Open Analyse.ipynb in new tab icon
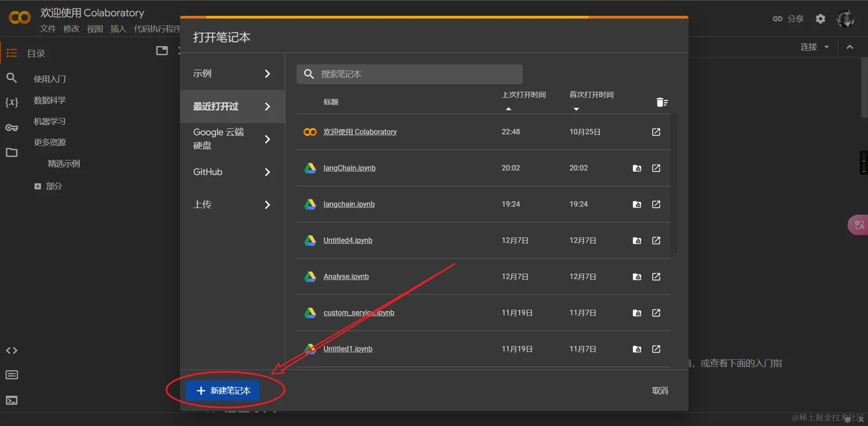 pos(656,277)
